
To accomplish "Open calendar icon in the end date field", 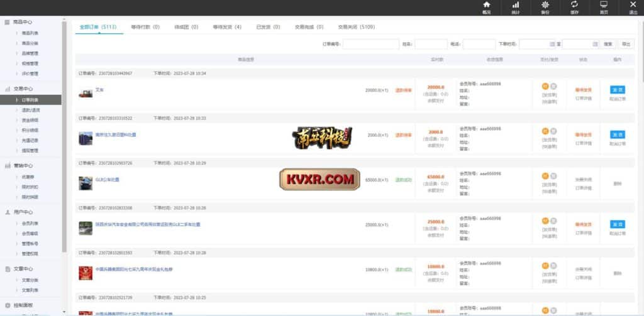I will tap(595, 45).
